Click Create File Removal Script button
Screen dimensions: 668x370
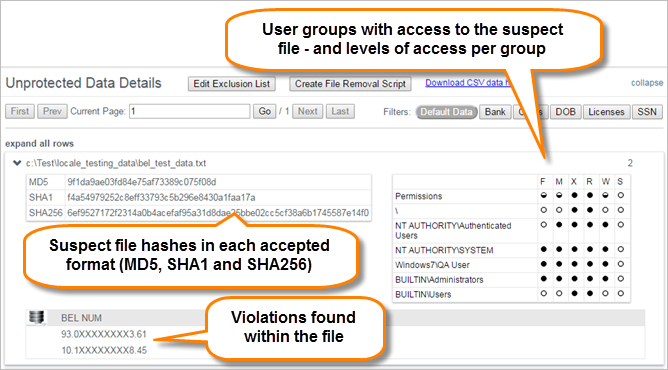point(350,84)
